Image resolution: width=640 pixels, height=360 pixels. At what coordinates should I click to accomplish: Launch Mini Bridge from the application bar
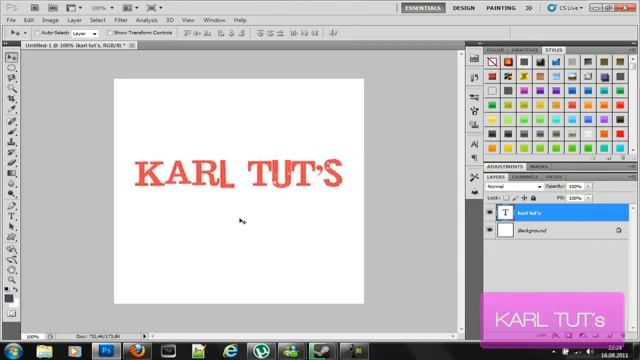click(53, 8)
